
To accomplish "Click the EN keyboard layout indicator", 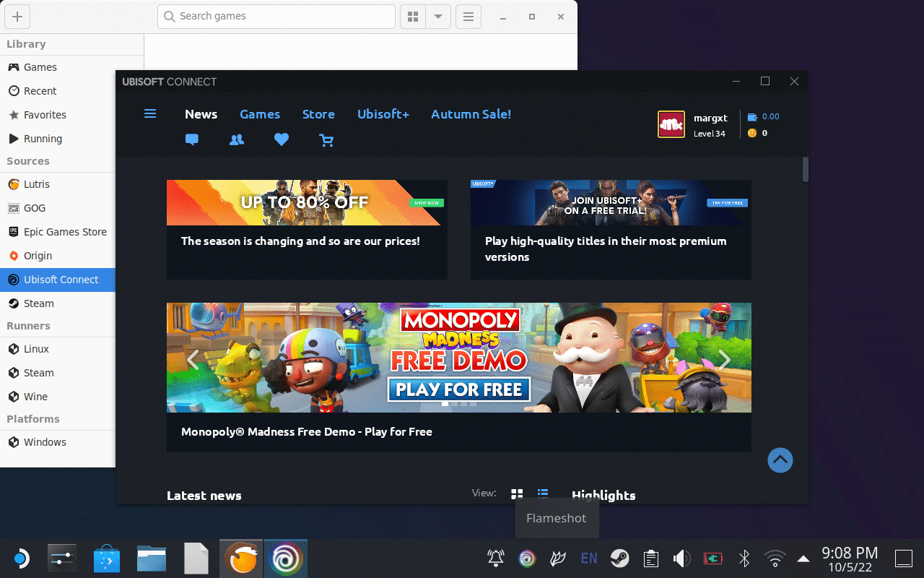I will (589, 558).
